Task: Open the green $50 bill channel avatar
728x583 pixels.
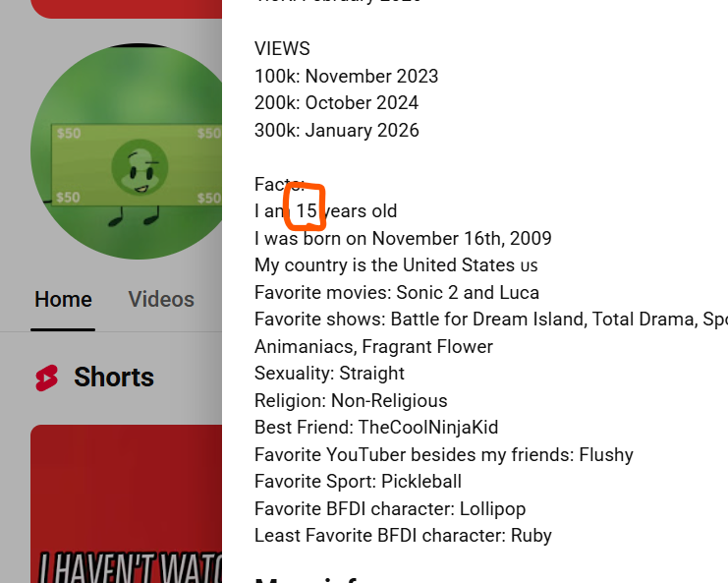Action: 127,151
